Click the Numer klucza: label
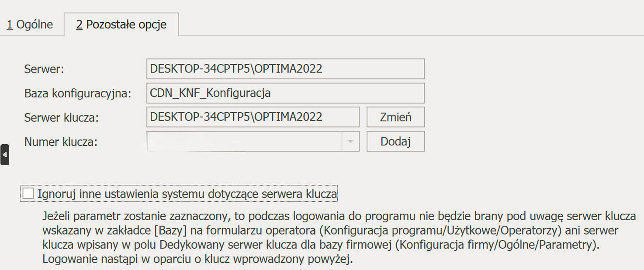 [61, 142]
